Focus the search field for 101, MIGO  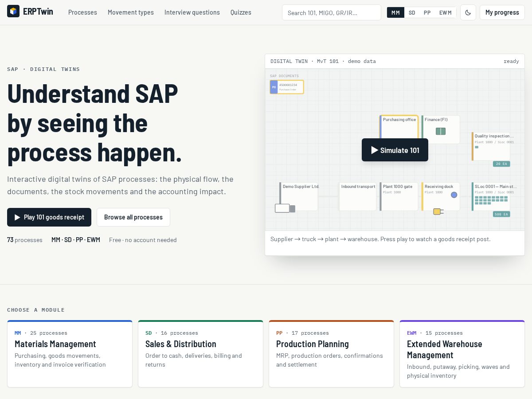(332, 12)
